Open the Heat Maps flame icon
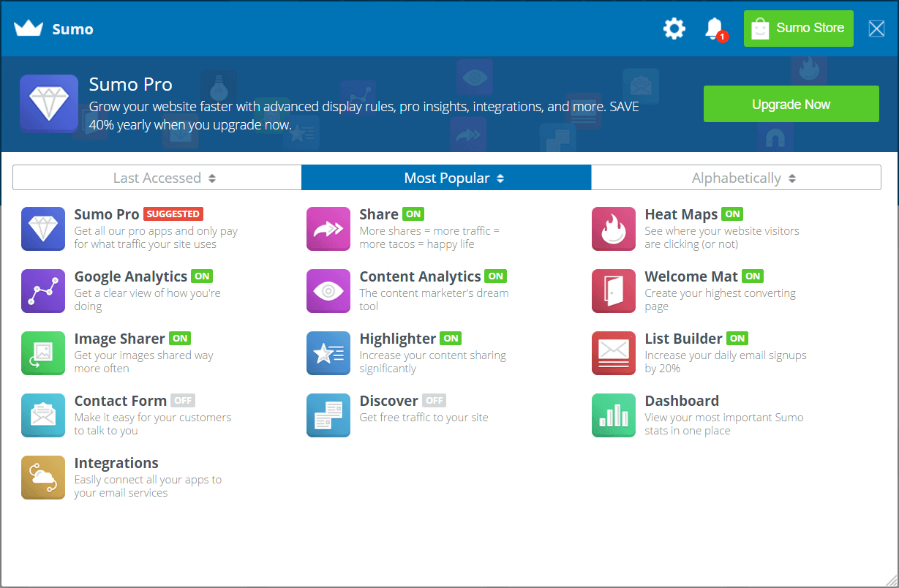The width and height of the screenshot is (899, 588). [614, 229]
